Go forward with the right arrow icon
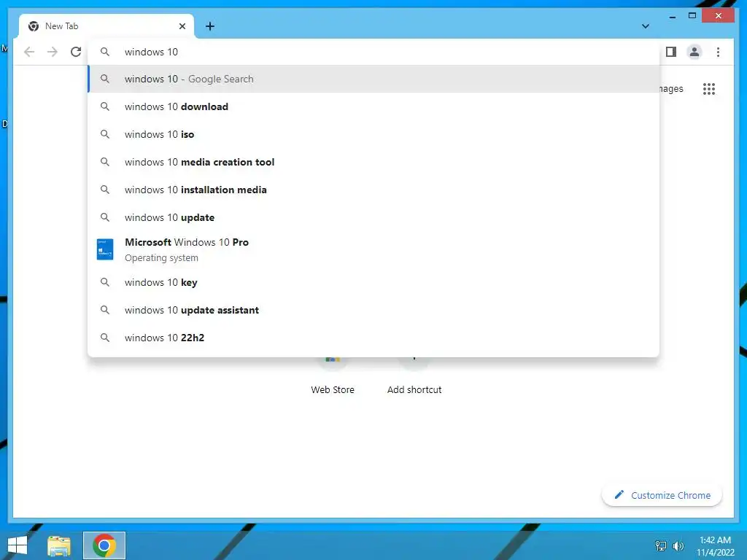 (53, 52)
